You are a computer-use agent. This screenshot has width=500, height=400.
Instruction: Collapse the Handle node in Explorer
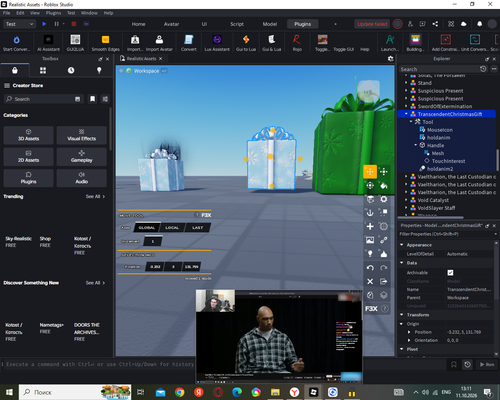(416, 145)
